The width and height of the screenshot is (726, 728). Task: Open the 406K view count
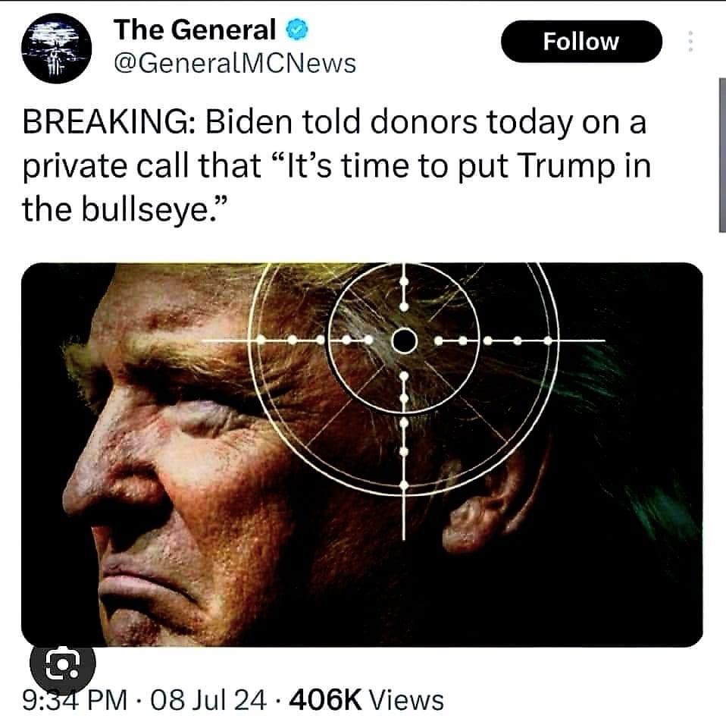[325, 701]
